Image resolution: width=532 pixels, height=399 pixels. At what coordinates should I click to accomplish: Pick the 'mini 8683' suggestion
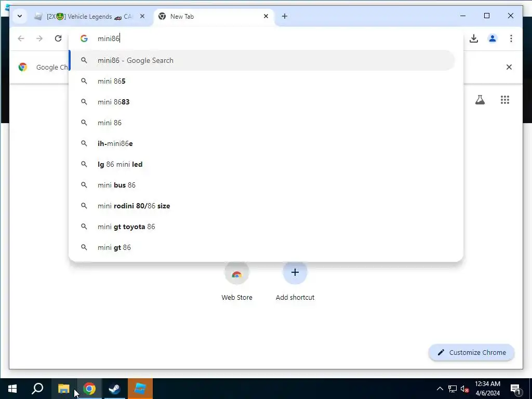(x=262, y=102)
